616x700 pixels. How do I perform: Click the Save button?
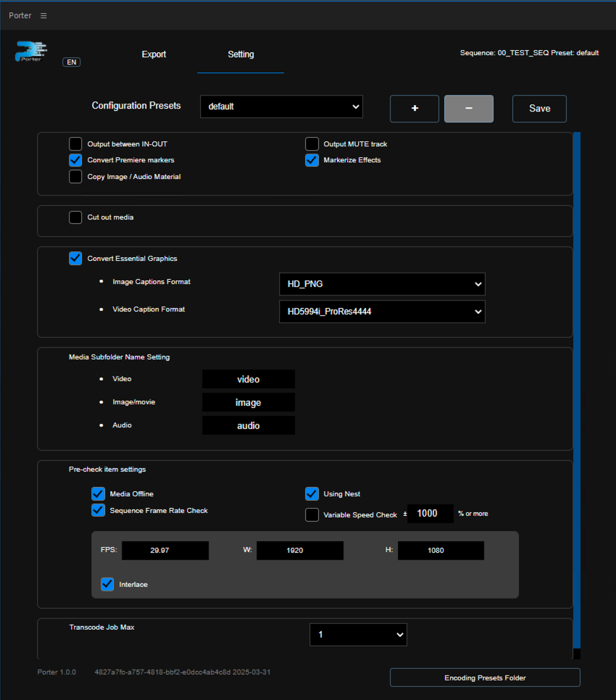[539, 109]
